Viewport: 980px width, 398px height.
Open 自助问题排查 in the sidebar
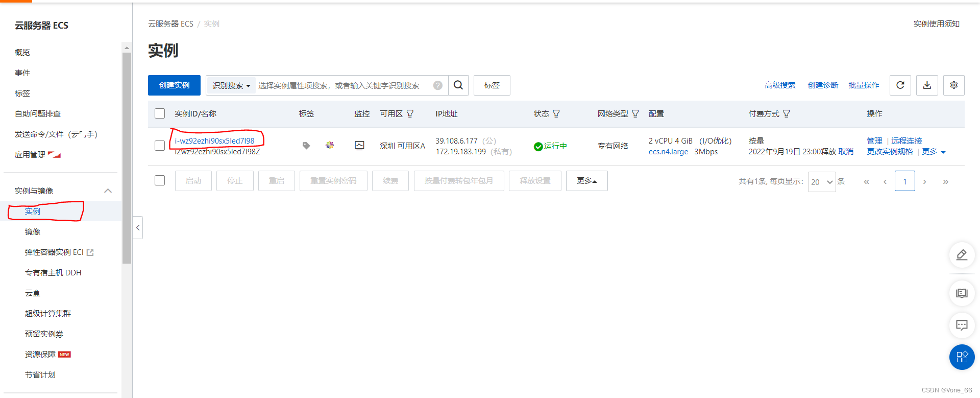38,113
